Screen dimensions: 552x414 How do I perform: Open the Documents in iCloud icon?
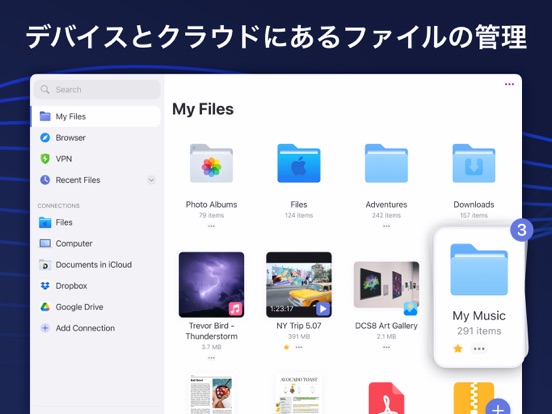point(45,265)
